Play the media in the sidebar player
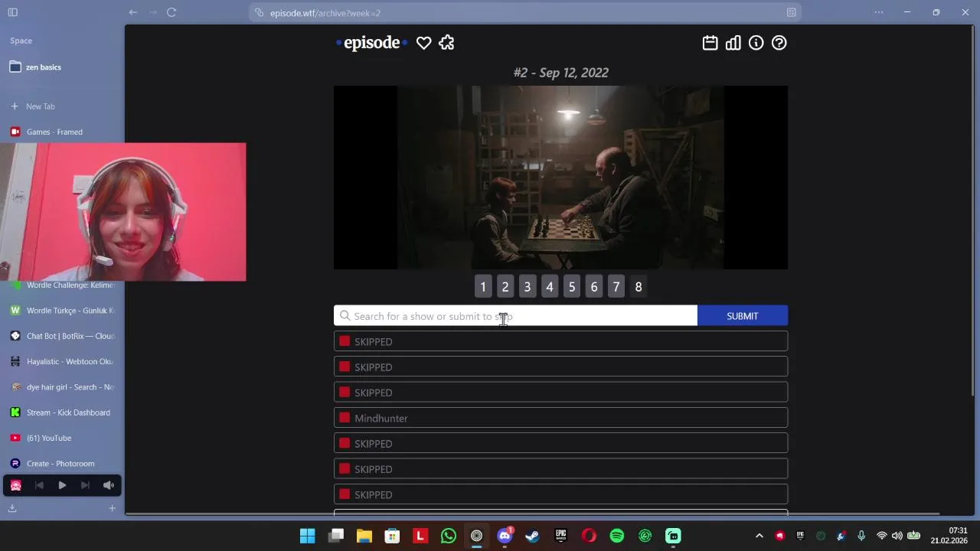Image resolution: width=980 pixels, height=551 pixels. 62,485
